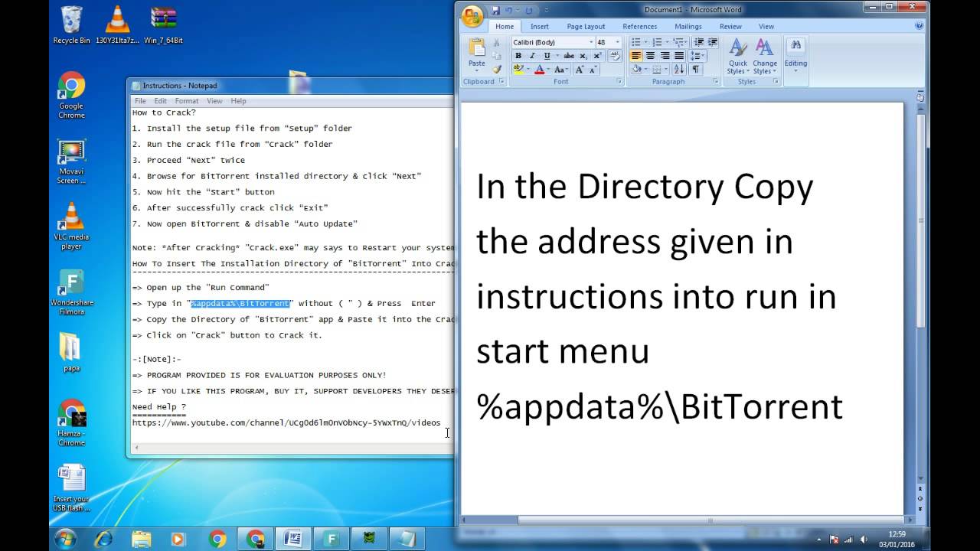Clear formatting with the eraser icon
This screenshot has height=551, width=980.
tap(616, 56)
